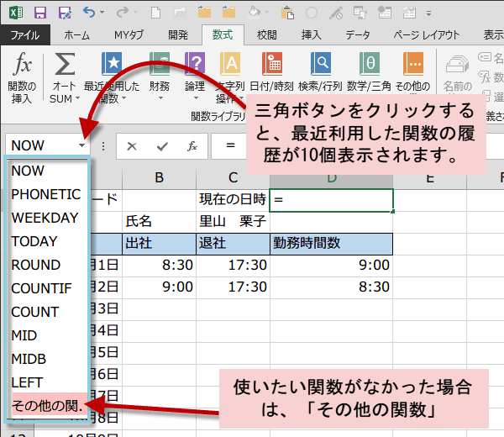
Task: Confirm formula entry with the checkmark button
Action: 161,145
